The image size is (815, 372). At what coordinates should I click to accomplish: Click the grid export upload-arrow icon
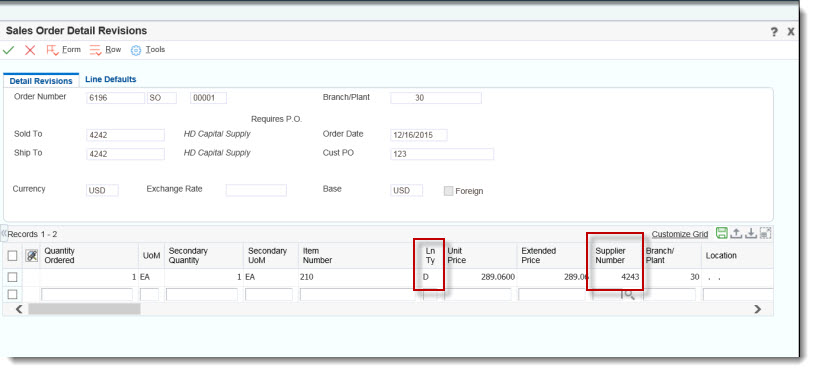pyautogui.click(x=736, y=233)
